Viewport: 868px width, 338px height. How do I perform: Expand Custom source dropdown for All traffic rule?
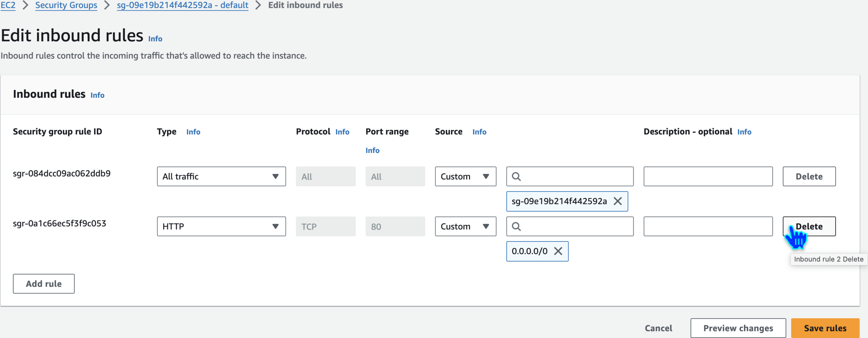(465, 177)
